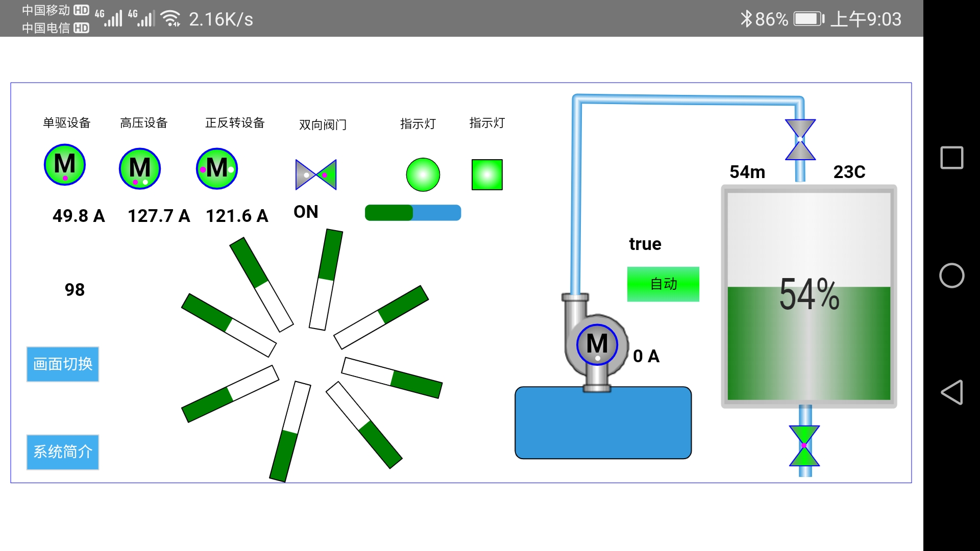Image resolution: width=980 pixels, height=551 pixels.
Task: Click the 54% tank level display
Action: click(809, 294)
